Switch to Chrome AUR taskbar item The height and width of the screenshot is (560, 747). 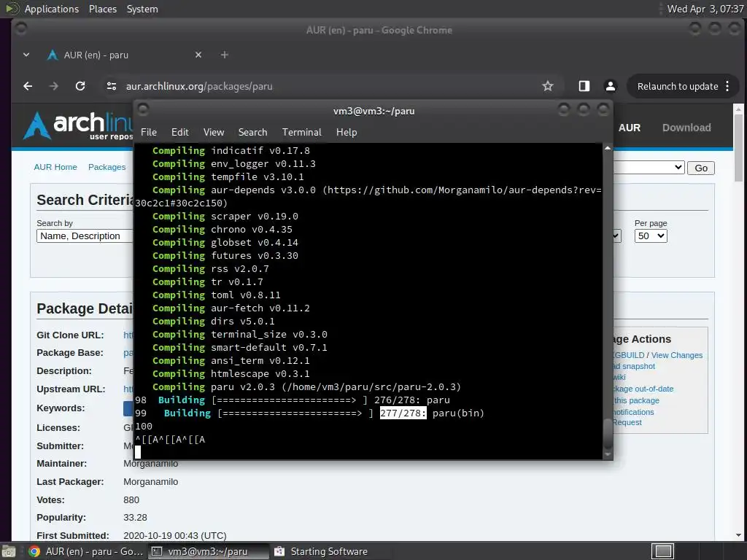(x=86, y=551)
